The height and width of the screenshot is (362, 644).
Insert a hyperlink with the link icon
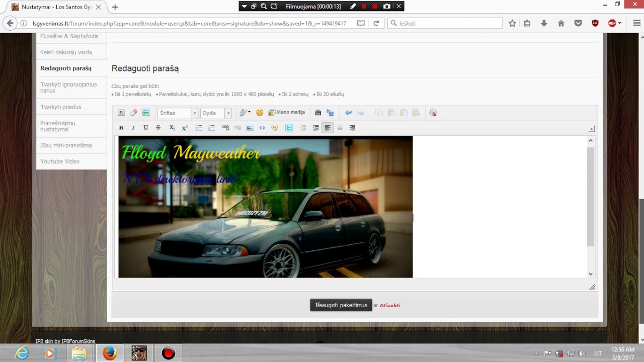[225, 128]
